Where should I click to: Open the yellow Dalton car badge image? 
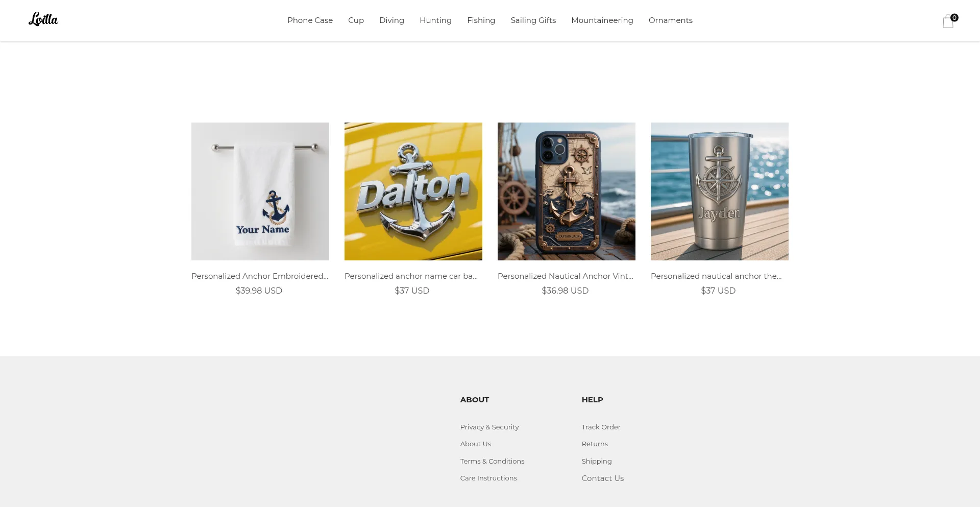(x=413, y=191)
